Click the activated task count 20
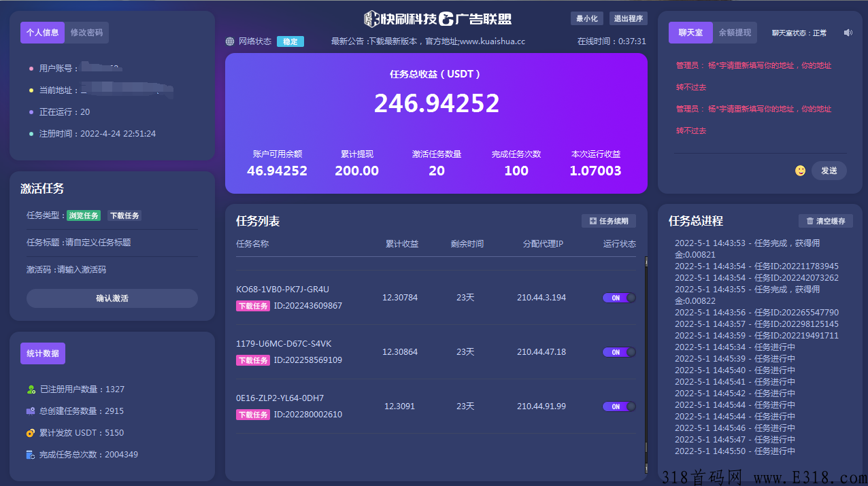The width and height of the screenshot is (868, 486). (x=437, y=171)
